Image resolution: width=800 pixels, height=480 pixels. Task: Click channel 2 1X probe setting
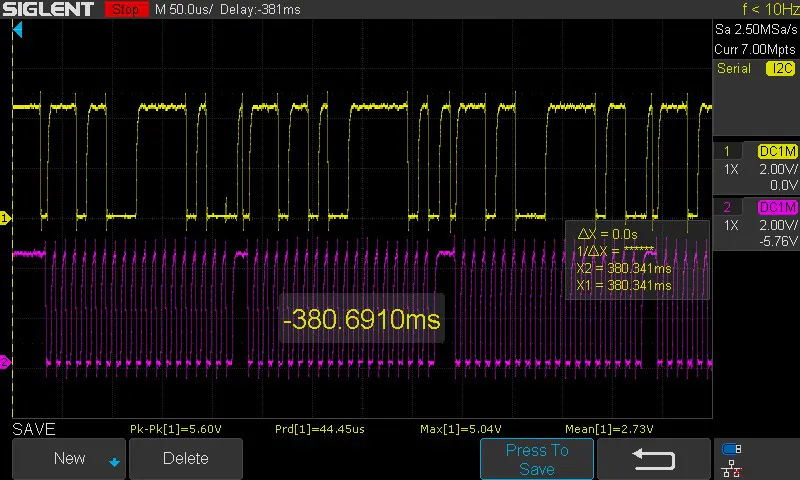click(x=731, y=225)
